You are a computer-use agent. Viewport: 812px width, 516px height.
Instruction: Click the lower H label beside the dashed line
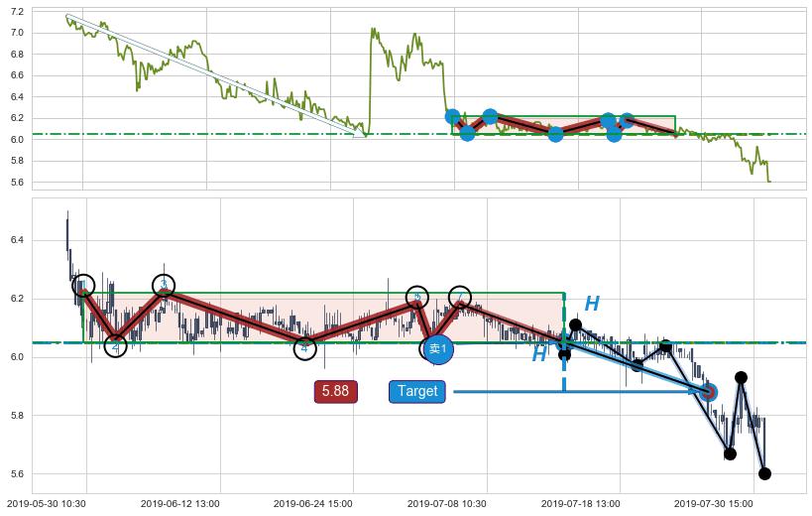coord(539,354)
